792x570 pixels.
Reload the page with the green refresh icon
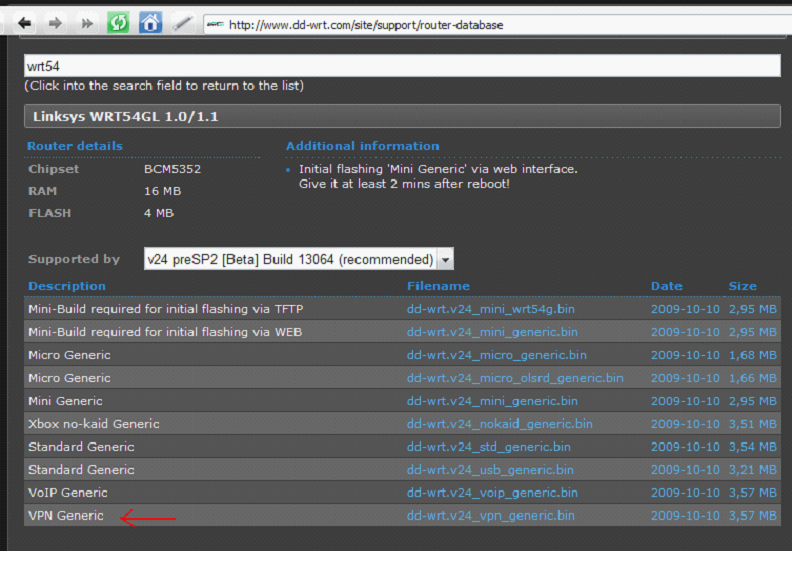[x=118, y=23]
